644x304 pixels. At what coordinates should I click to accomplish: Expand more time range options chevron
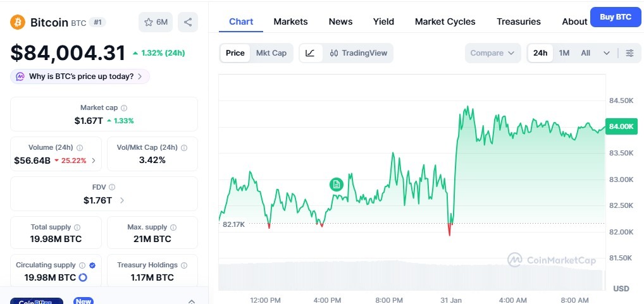pos(607,53)
